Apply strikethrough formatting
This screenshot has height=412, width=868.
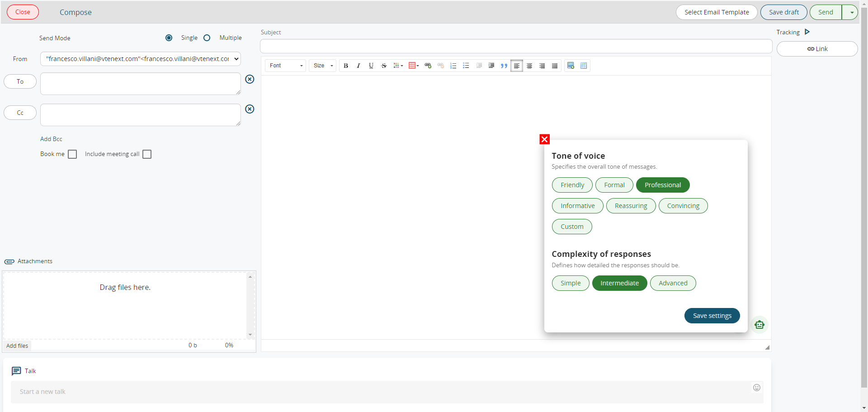click(x=384, y=66)
